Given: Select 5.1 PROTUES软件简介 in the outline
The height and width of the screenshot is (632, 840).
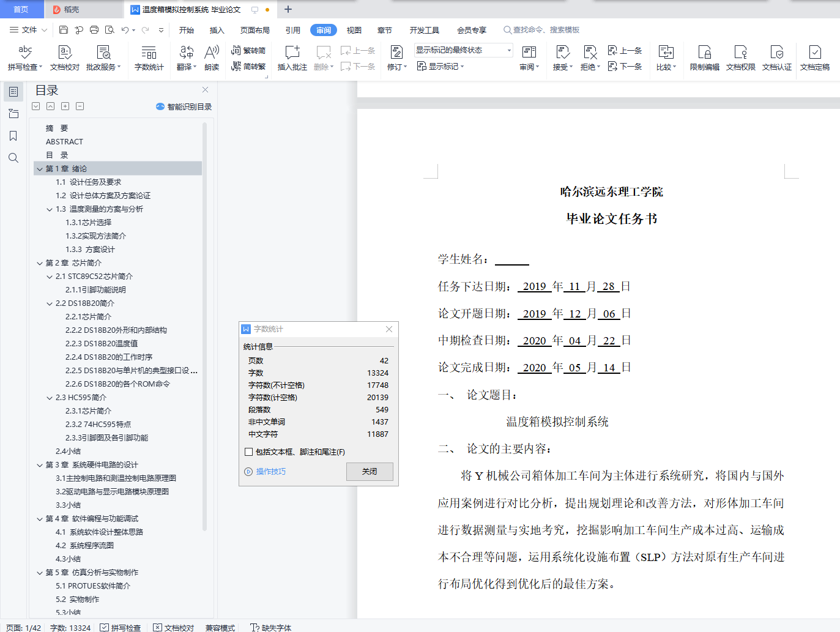Looking at the screenshot, I should pyautogui.click(x=93, y=586).
